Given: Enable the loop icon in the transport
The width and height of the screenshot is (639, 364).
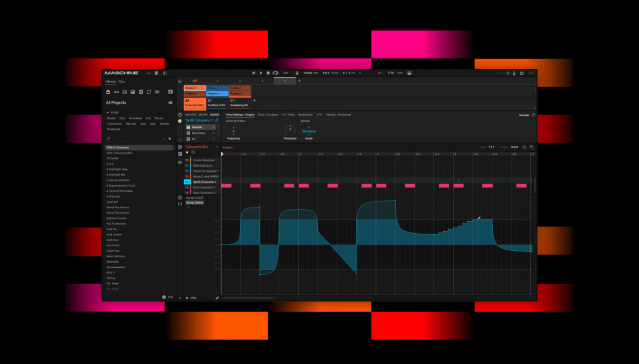Looking at the screenshot, I should (276, 73).
